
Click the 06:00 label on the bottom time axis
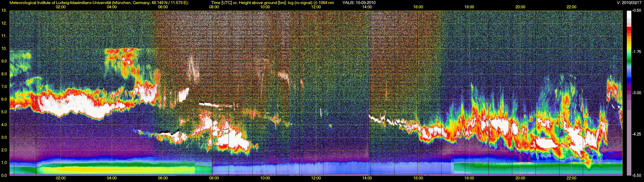point(163,178)
